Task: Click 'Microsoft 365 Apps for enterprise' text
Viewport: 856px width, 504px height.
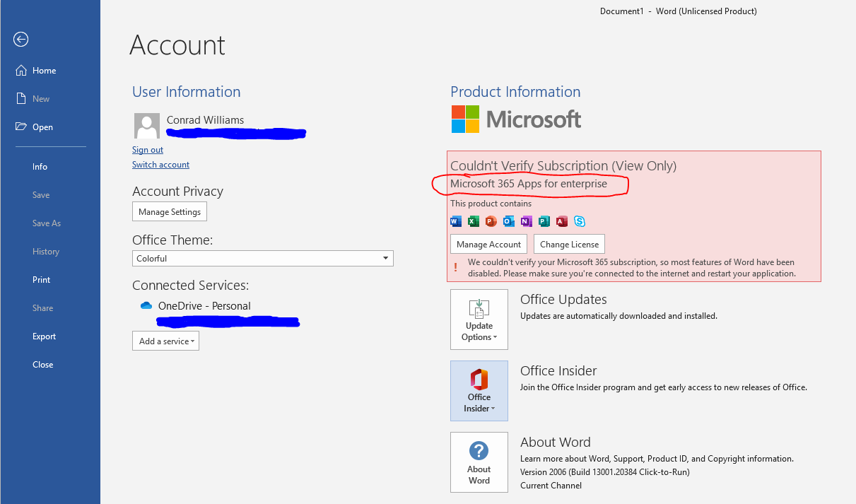Action: coord(529,184)
